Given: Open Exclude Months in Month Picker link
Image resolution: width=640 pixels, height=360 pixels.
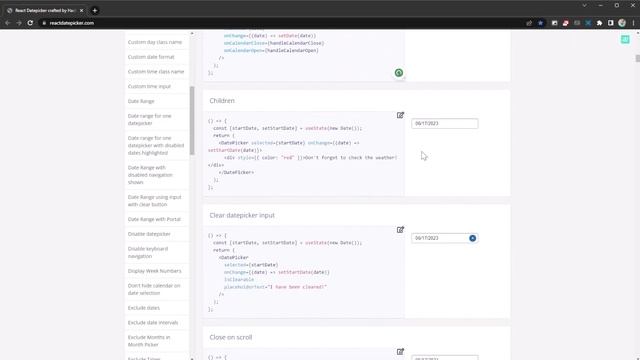Looking at the screenshot, I should [x=149, y=341].
